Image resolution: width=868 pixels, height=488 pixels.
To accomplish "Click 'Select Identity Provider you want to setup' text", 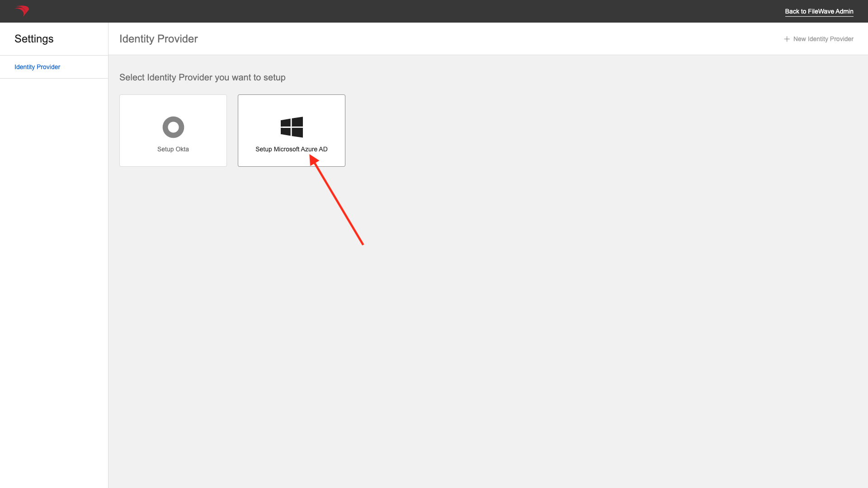I will pos(203,77).
